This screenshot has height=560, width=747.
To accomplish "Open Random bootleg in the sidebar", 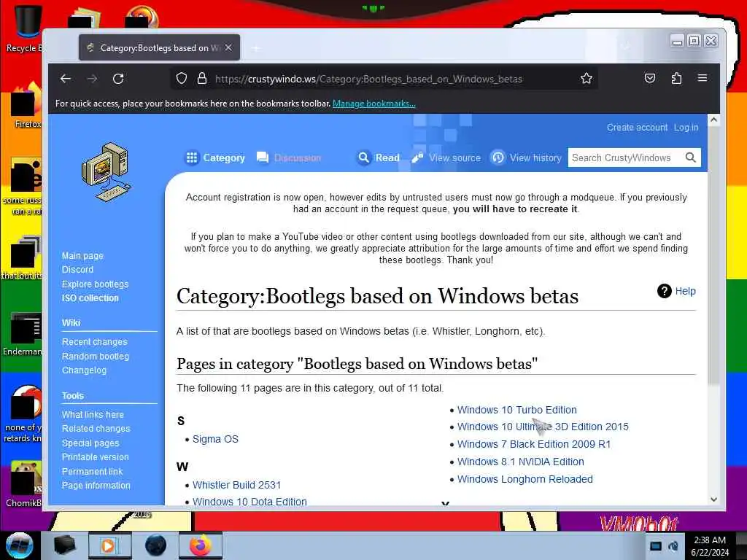I will click(x=96, y=356).
